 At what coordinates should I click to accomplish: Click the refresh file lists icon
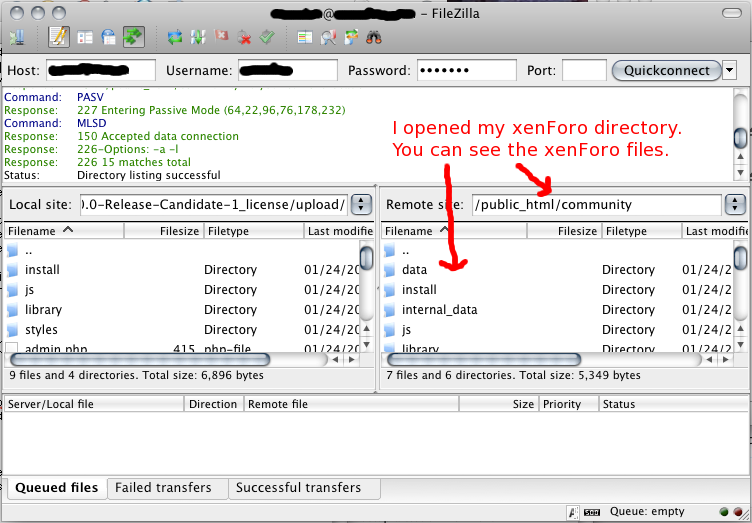click(x=175, y=38)
